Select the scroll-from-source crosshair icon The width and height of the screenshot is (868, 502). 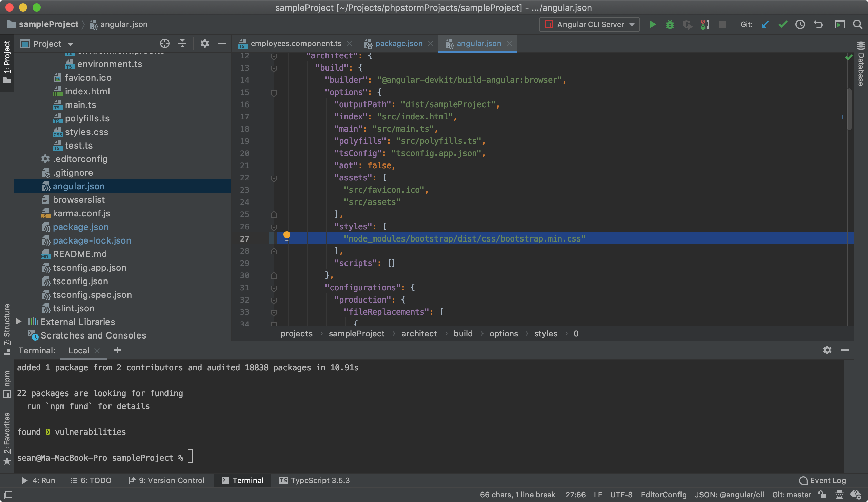(x=165, y=44)
